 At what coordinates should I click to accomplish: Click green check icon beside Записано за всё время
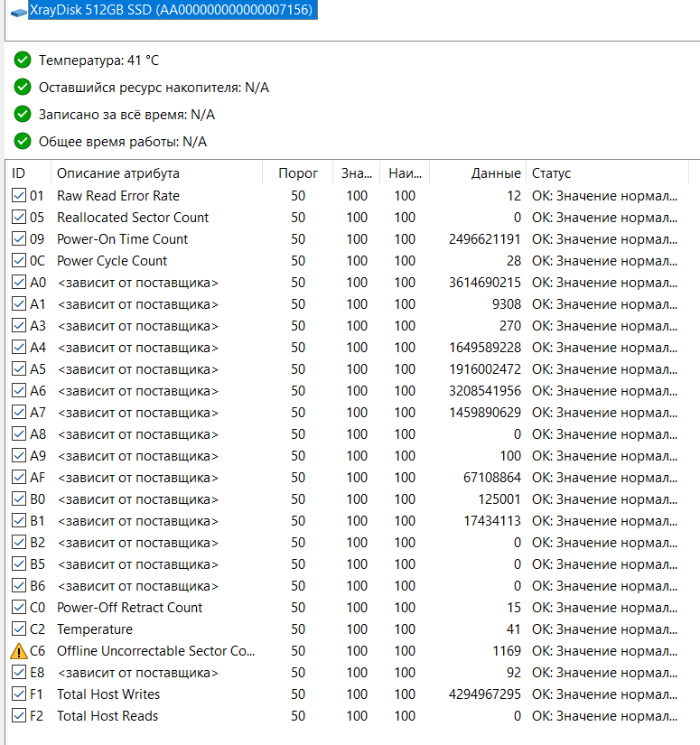coord(23,114)
